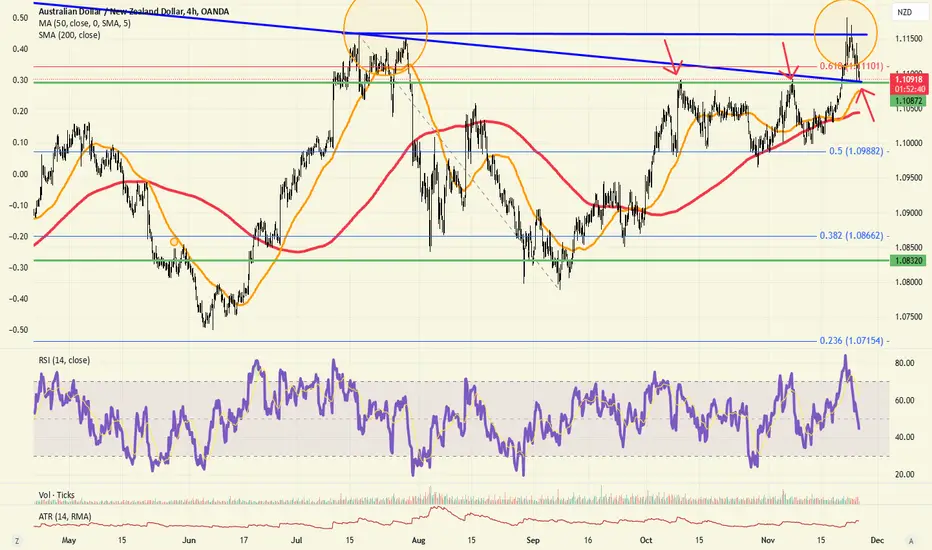This screenshot has height=550, width=932.
Task: Click the green 1.10872 price tag
Action: 908,101
